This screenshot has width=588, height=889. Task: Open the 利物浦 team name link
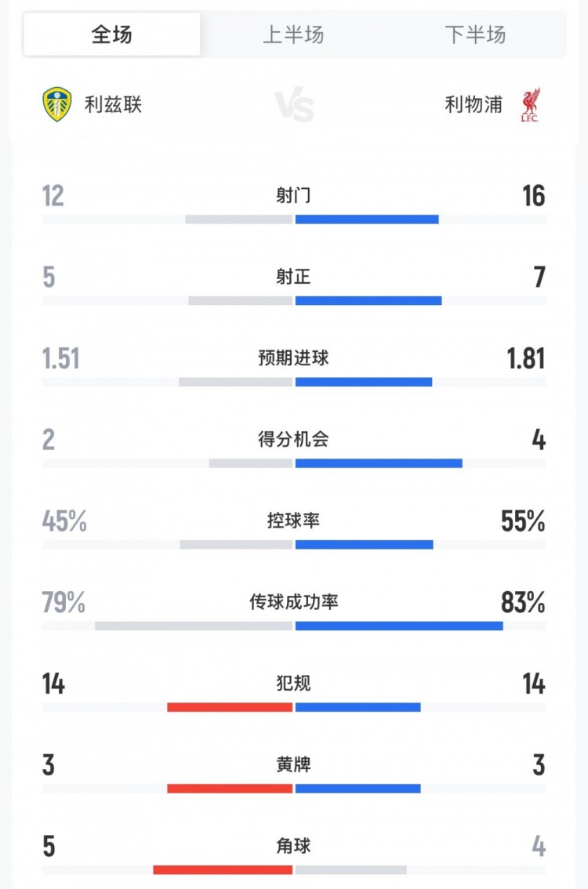pyautogui.click(x=474, y=104)
